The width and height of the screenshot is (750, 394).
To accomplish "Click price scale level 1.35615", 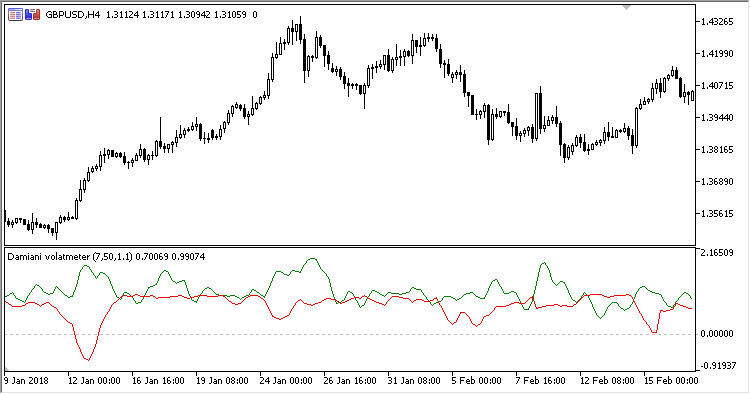I will point(717,214).
